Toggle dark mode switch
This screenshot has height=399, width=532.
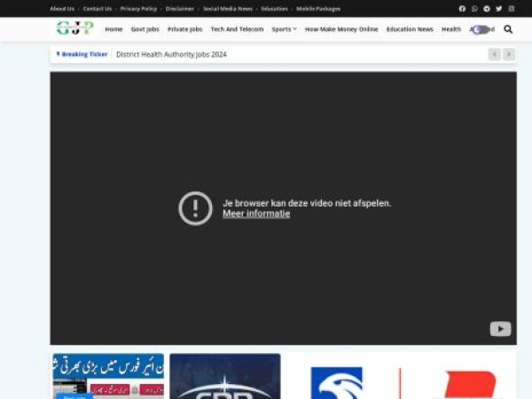point(480,29)
